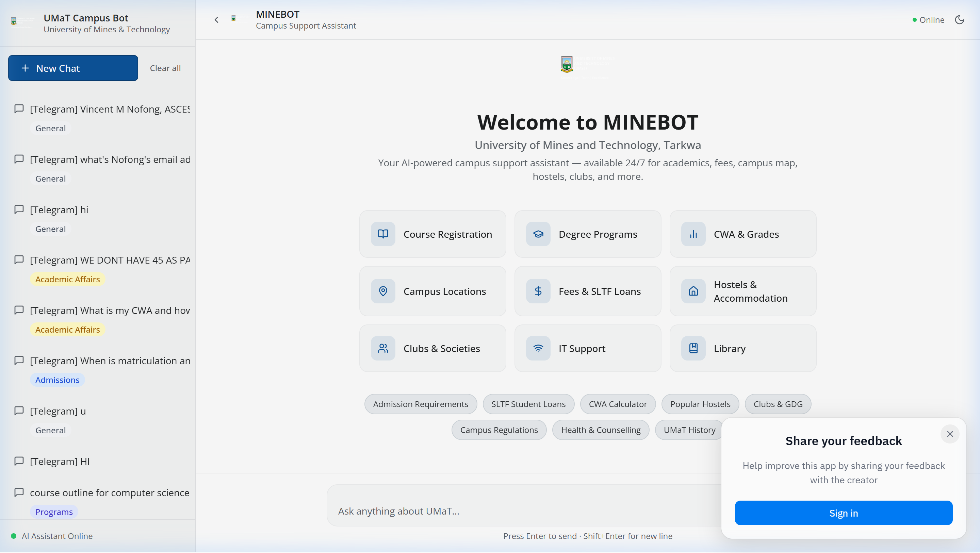Click the Campus Locations map pin icon
Viewport: 980px width, 553px height.
(383, 291)
